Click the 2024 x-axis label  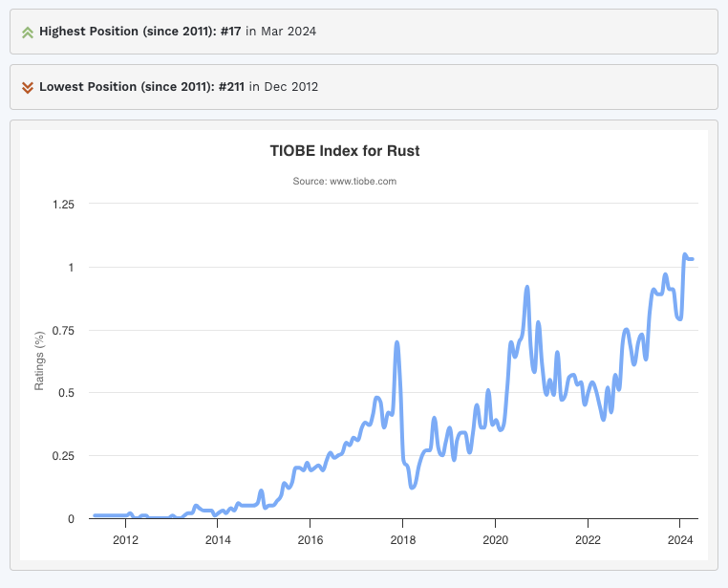click(x=680, y=540)
